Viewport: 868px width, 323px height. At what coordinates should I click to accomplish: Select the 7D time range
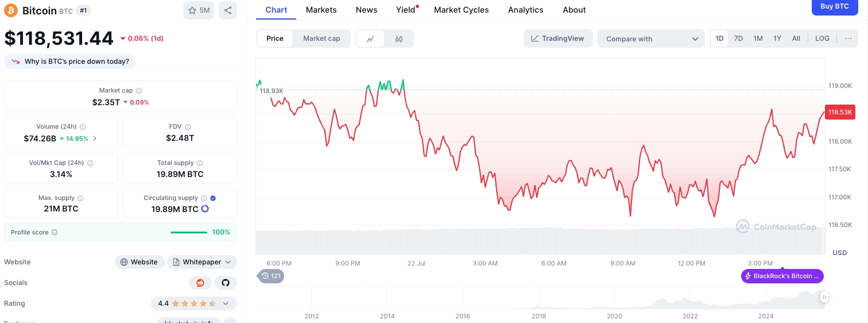(x=738, y=39)
